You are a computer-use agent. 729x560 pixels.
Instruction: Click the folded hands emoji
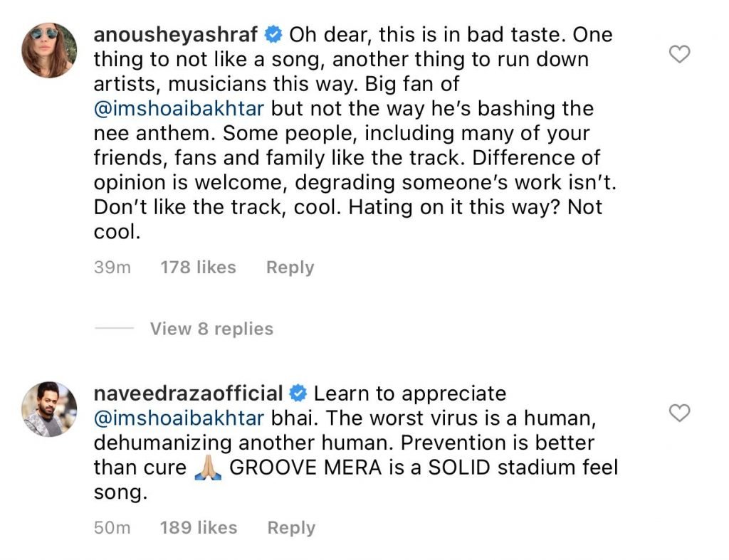tap(208, 469)
